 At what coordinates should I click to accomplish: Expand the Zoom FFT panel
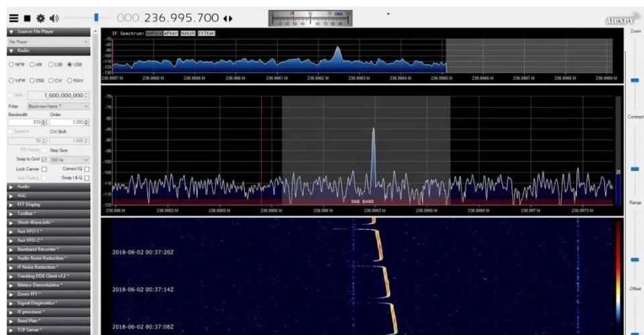pos(48,294)
